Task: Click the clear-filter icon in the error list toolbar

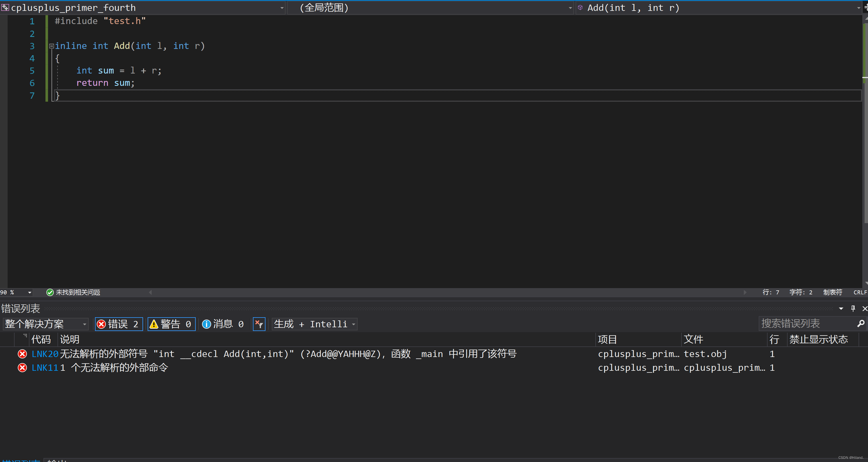Action: point(259,324)
